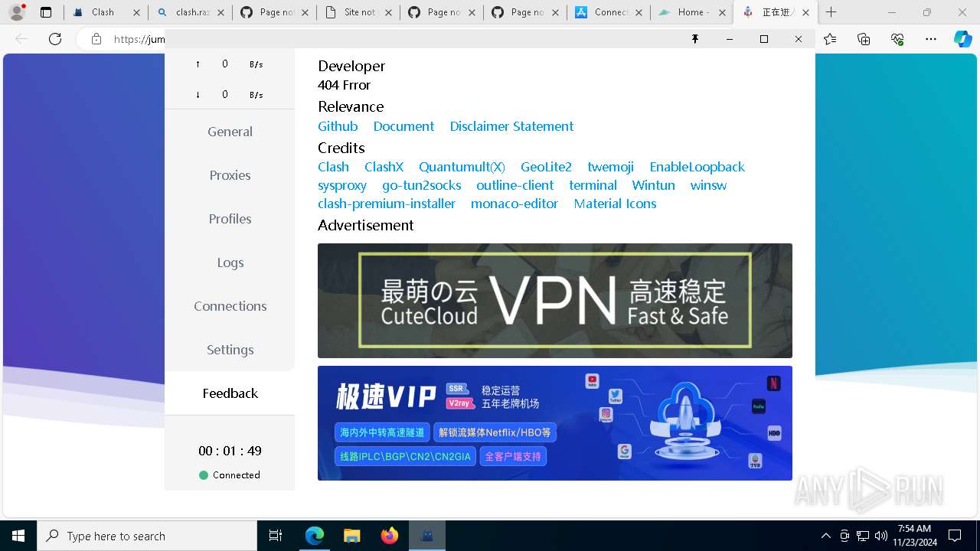This screenshot has height=551, width=980.
Task: Show hidden system tray icons
Action: [825, 536]
